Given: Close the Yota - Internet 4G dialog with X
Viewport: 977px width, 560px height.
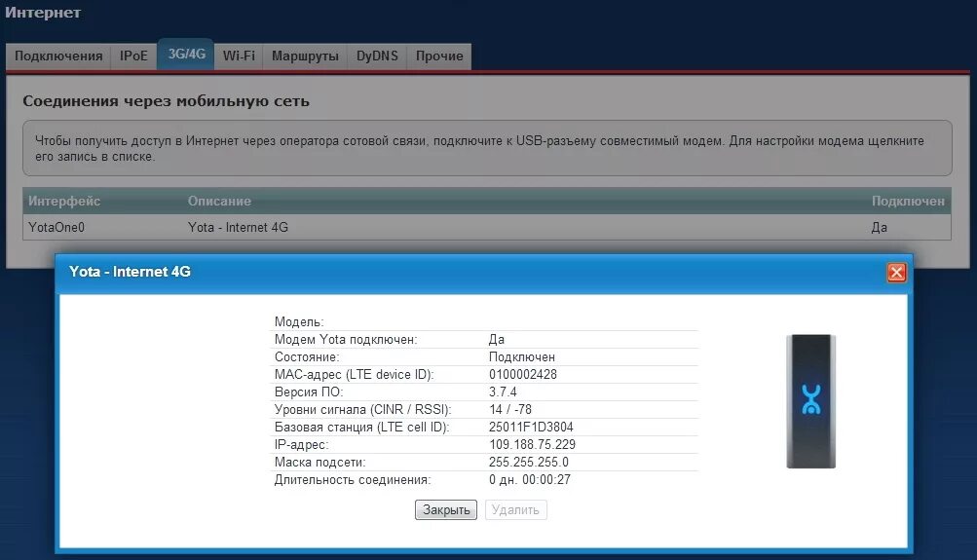Looking at the screenshot, I should [x=896, y=273].
